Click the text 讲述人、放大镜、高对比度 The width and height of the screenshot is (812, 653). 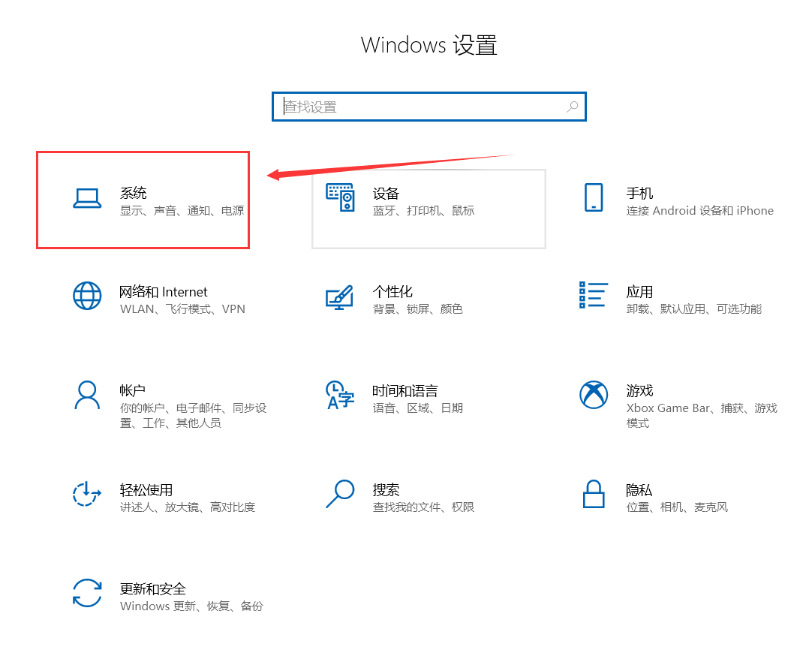tap(188, 507)
